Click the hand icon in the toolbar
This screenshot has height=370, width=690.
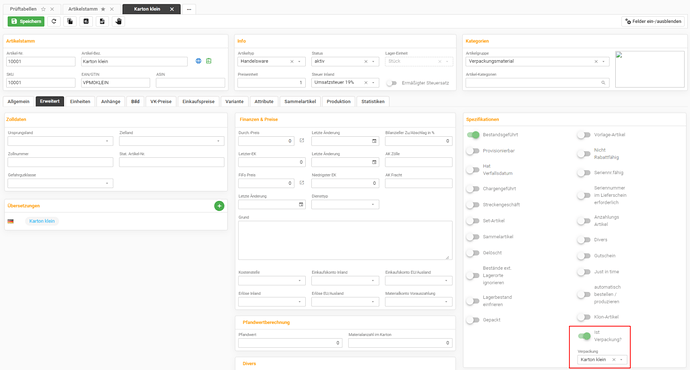118,21
